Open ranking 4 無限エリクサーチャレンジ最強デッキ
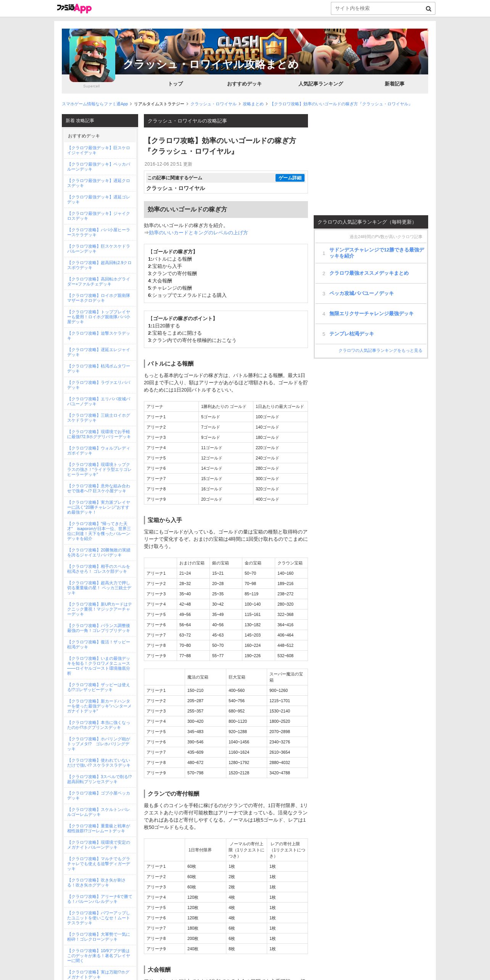The width and height of the screenshot is (490, 980). (x=371, y=314)
